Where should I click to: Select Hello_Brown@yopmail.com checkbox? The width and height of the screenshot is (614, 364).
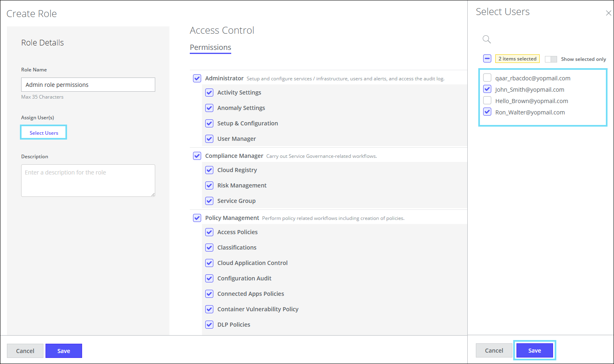pos(487,101)
